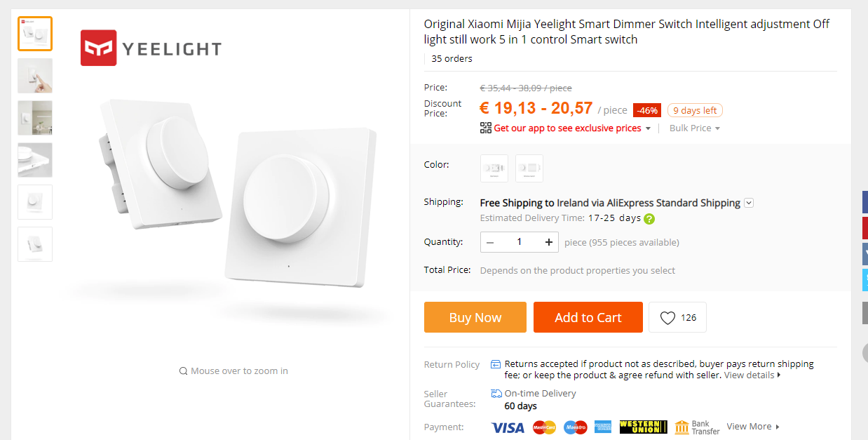868x440 pixels.
Task: Expand View More payment options
Action: coord(753,427)
